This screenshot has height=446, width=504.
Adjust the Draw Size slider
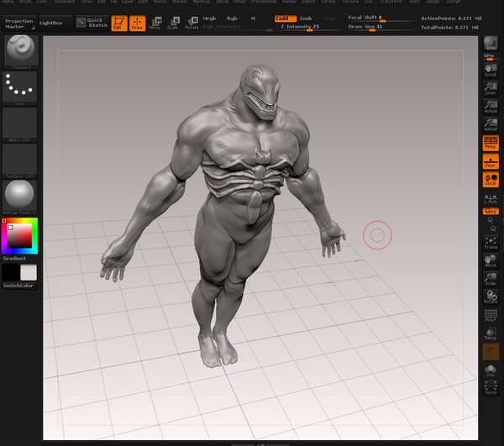click(381, 27)
